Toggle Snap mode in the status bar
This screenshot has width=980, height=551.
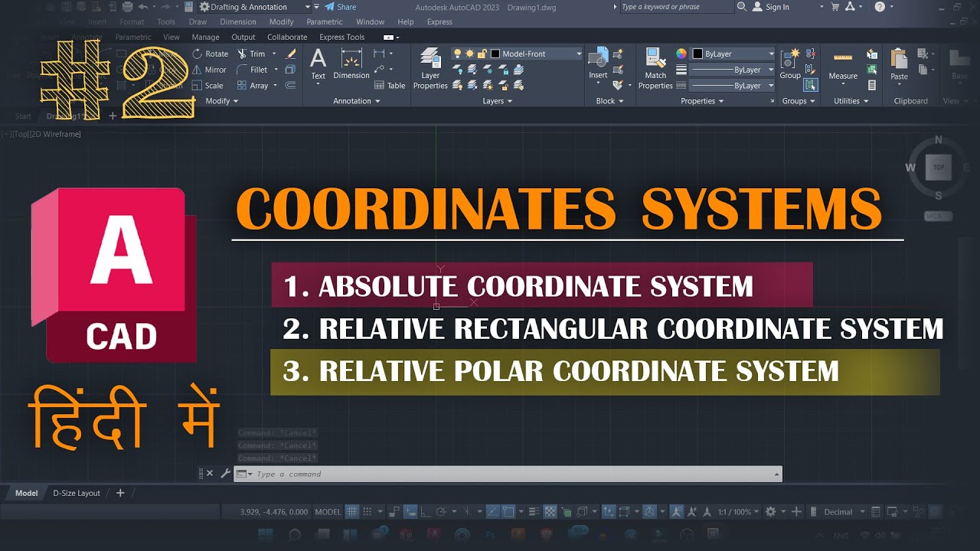(x=367, y=512)
